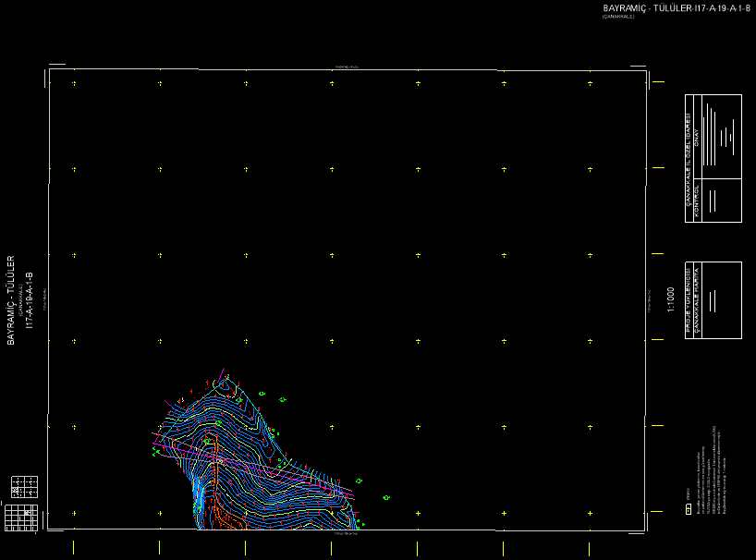This screenshot has width=756, height=560.
Task: Select the 1:1000 scale label
Action: point(671,301)
